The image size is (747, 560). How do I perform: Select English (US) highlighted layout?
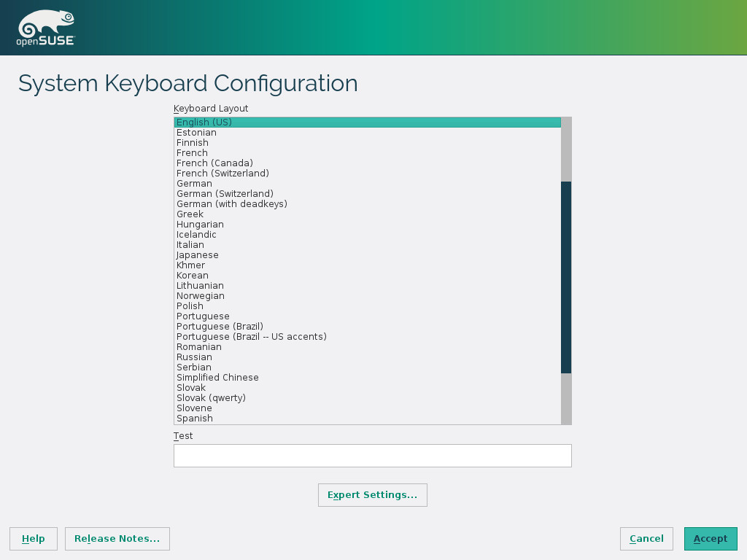204,122
